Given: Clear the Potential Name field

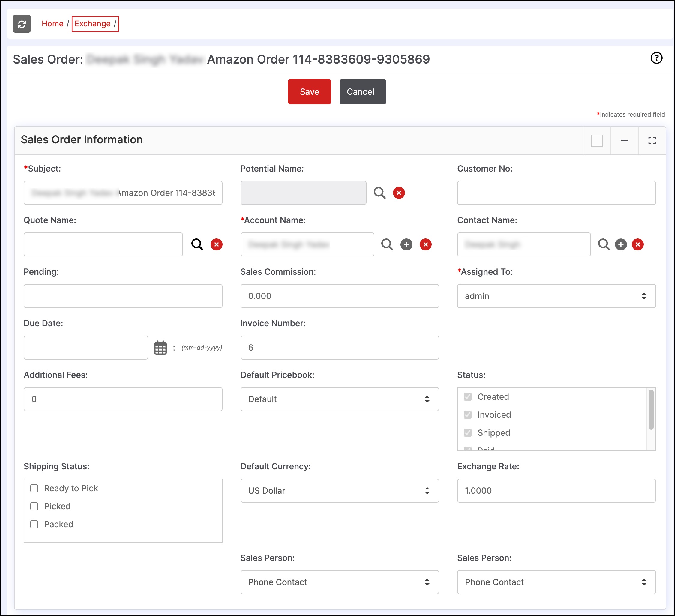Looking at the screenshot, I should (399, 193).
